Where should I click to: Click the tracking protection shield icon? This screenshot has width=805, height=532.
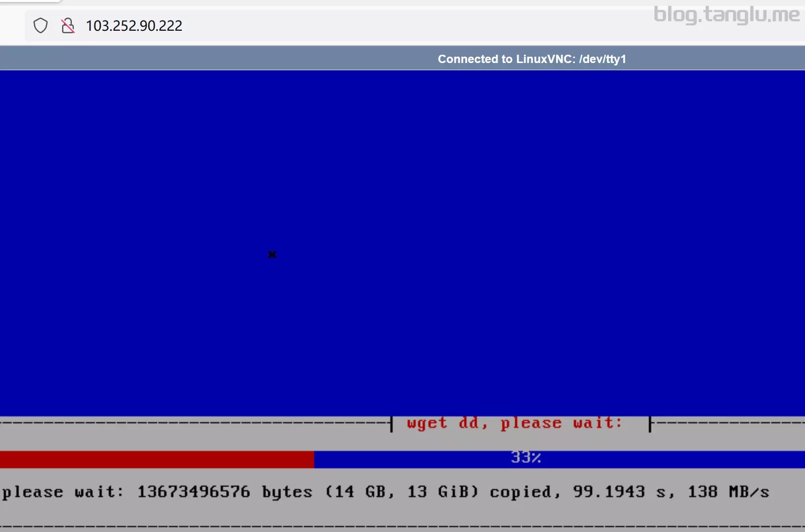pyautogui.click(x=41, y=25)
